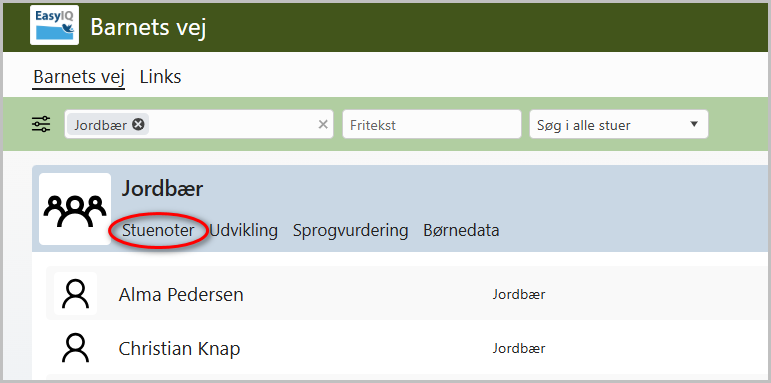Open the filter settings sliders icon
The width and height of the screenshot is (771, 383).
coord(41,124)
